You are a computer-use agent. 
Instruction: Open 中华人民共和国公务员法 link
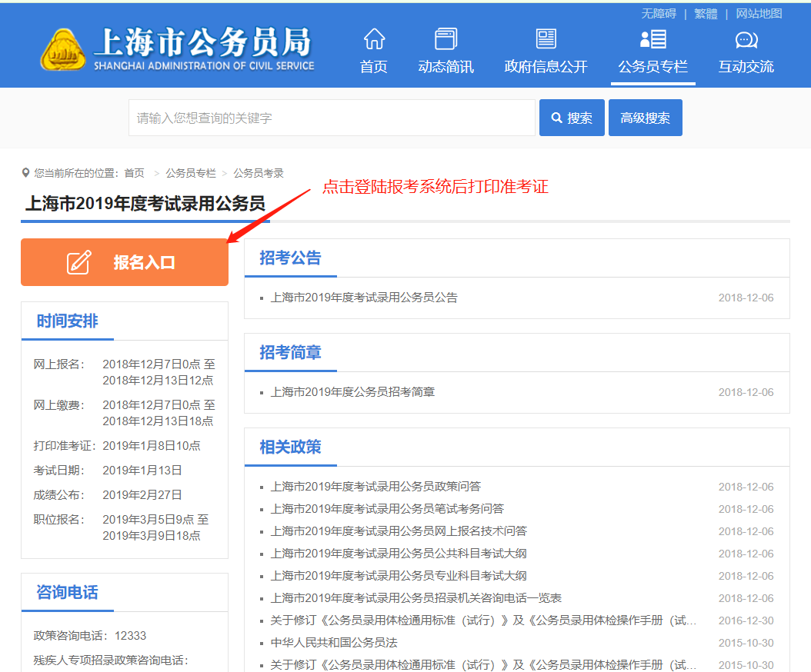[334, 643]
